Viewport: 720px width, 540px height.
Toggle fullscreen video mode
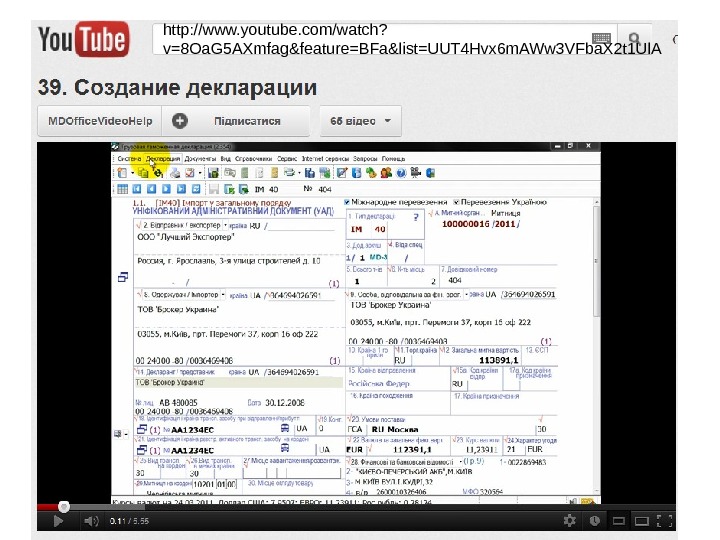coord(664,521)
